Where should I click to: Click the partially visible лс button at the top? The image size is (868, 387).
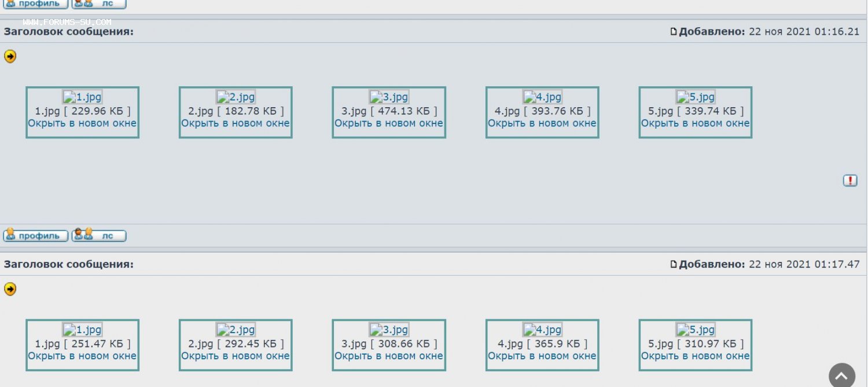click(99, 4)
